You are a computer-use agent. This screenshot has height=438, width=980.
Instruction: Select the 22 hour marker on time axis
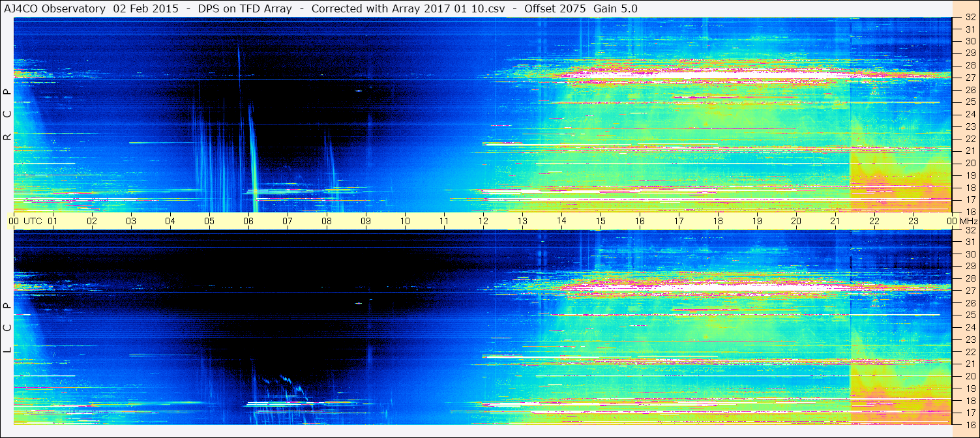click(x=874, y=221)
